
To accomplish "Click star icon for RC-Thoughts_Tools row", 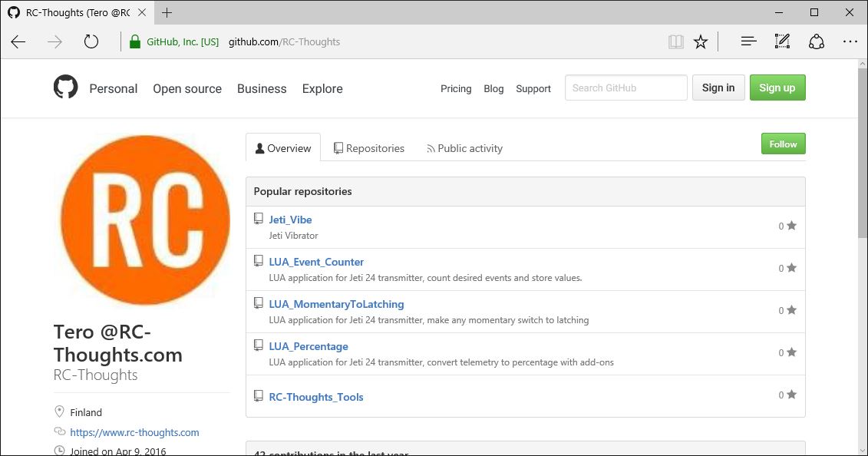I will 791,395.
